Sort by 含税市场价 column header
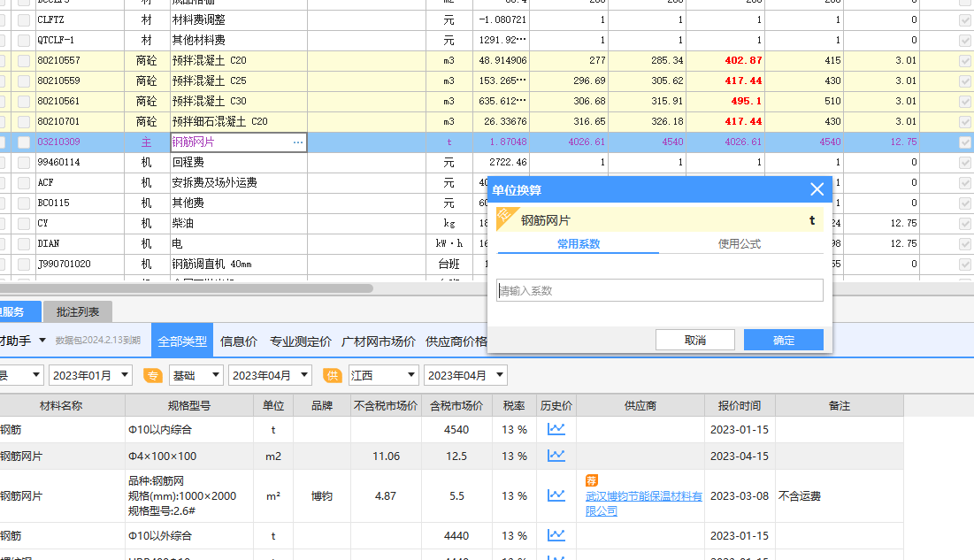This screenshot has height=560, width=974. (456, 405)
